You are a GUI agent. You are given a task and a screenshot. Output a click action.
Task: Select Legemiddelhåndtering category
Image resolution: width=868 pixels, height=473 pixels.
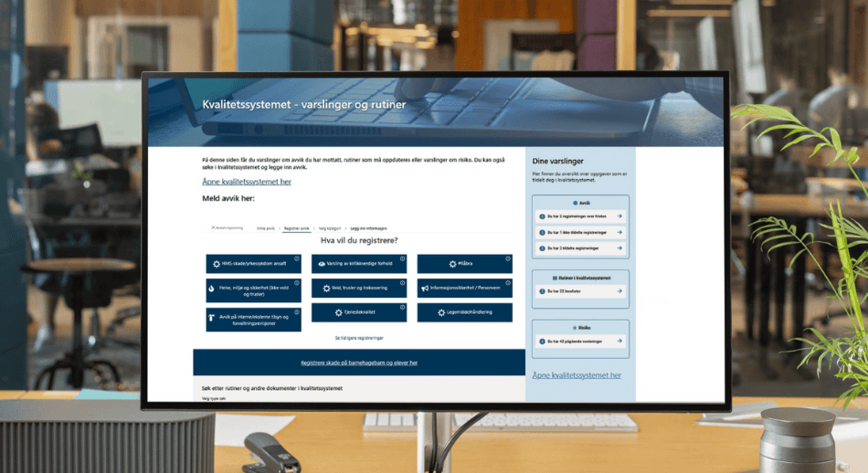pyautogui.click(x=464, y=312)
